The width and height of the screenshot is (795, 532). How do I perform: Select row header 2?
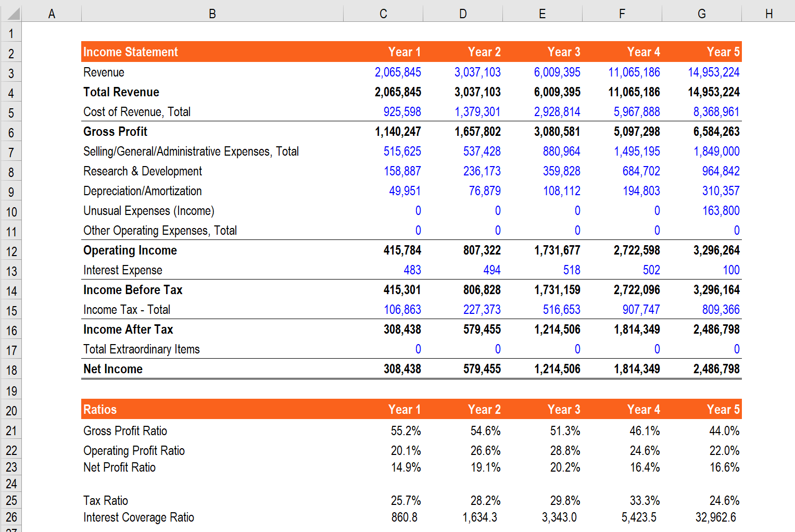[x=11, y=52]
